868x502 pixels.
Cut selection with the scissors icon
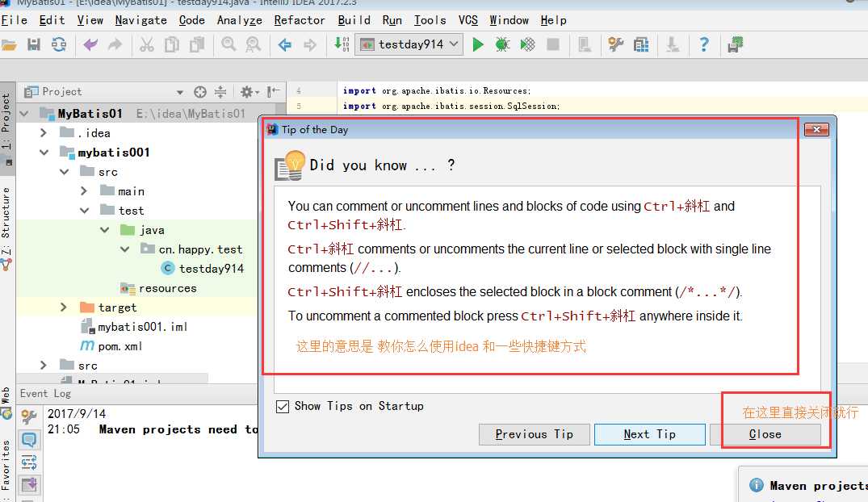tap(147, 45)
